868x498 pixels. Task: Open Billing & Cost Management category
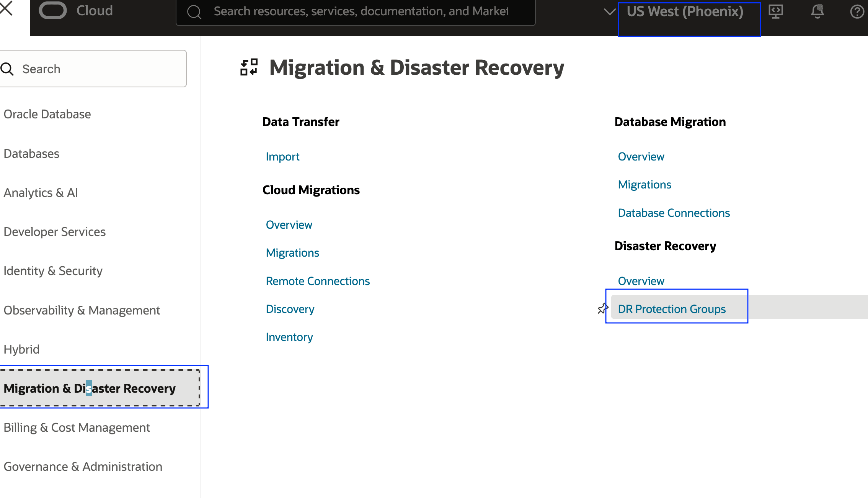[x=77, y=428]
